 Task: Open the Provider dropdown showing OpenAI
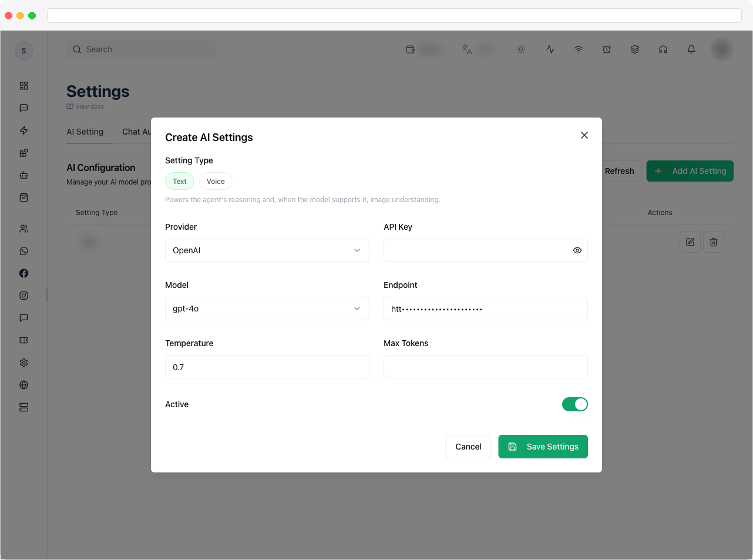(x=267, y=250)
